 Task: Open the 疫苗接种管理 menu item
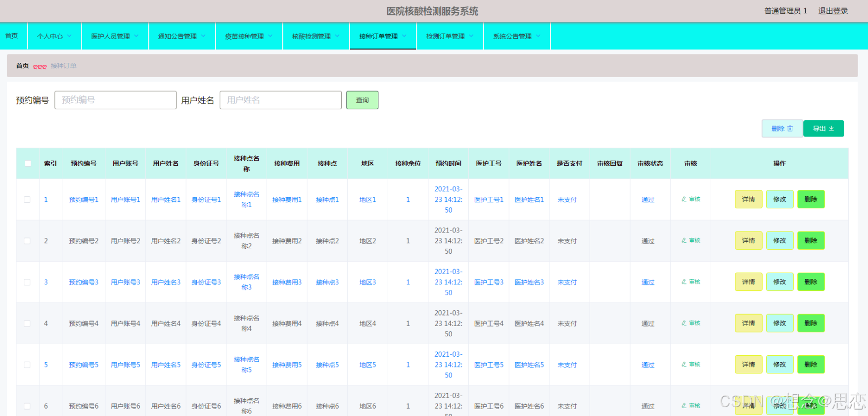(249, 36)
